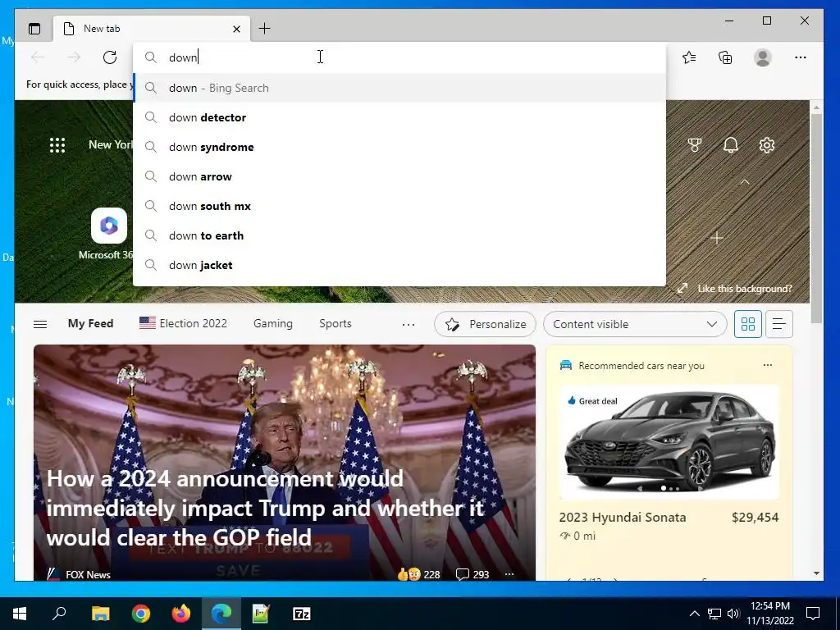Switch feed to list layout view
This screenshot has width=840, height=630.
tap(779, 324)
